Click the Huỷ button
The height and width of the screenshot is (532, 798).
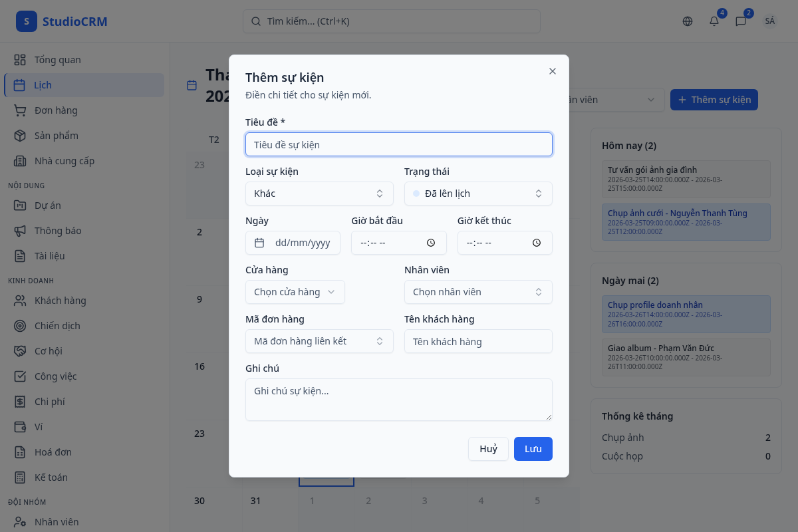pos(488,449)
